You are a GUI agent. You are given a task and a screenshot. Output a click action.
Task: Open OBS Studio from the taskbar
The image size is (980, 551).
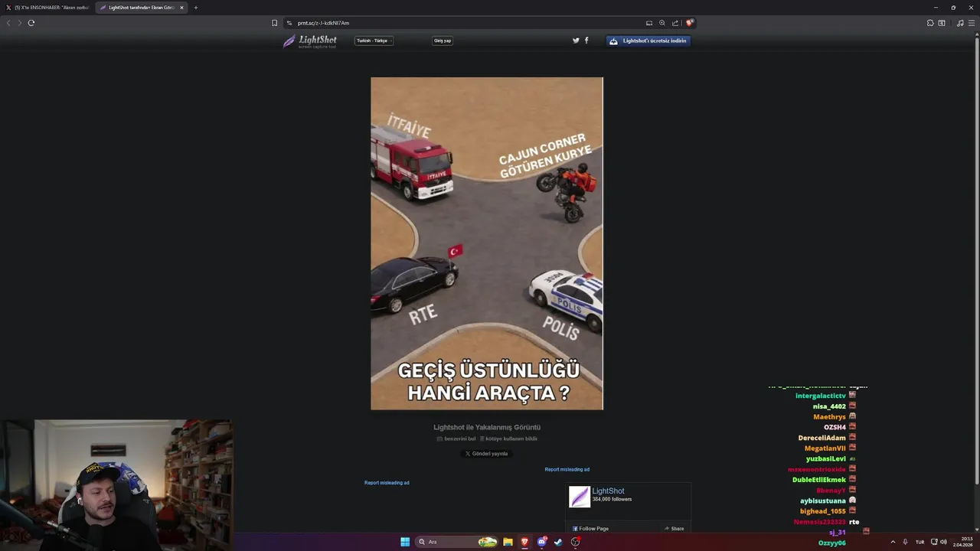click(x=576, y=542)
